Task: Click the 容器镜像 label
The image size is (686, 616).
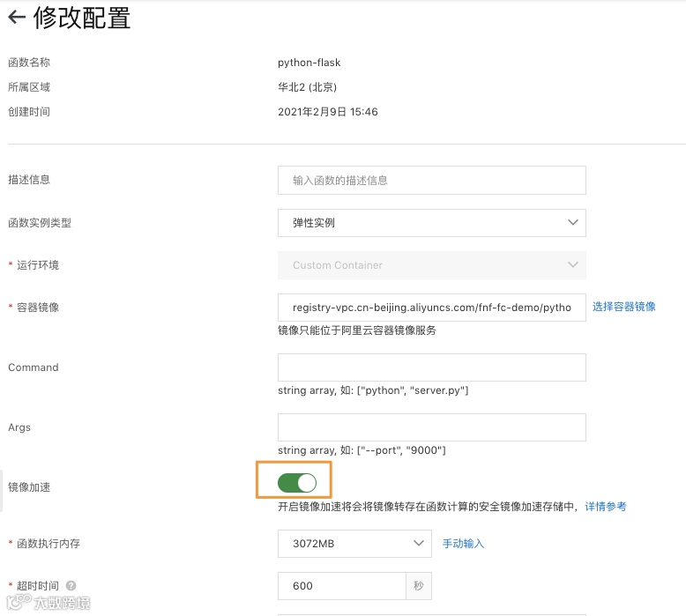Action: pos(38,308)
